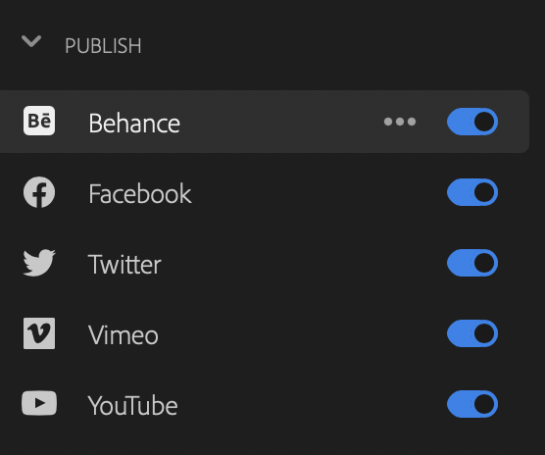Select the Twitter destination label
The width and height of the screenshot is (545, 455).
tap(125, 265)
